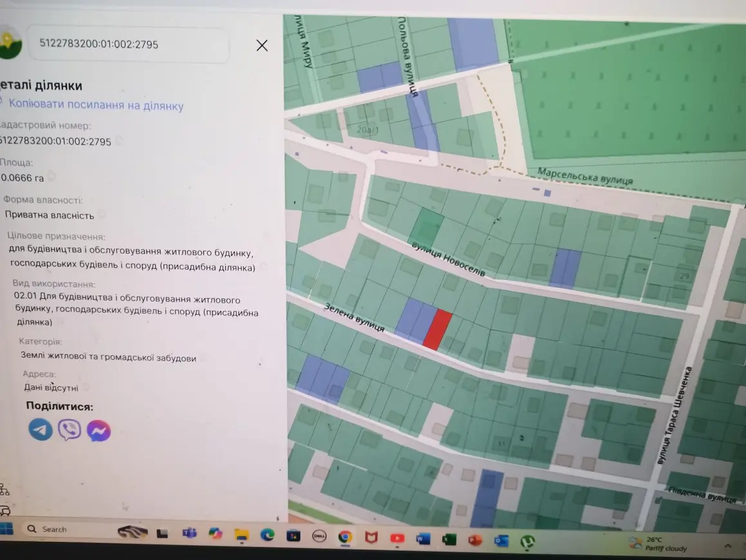Copy the parcel link via Копіювати посилання
This screenshot has width=746, height=560.
pos(95,104)
